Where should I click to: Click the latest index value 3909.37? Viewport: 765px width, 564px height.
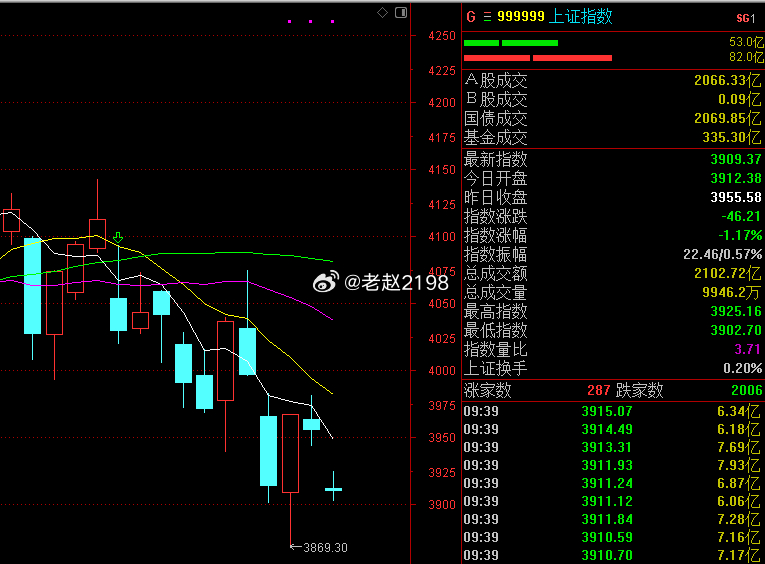pyautogui.click(x=736, y=160)
